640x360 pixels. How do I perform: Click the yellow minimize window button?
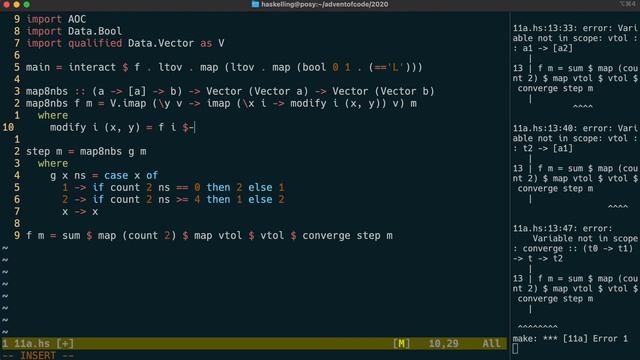(16, 4)
